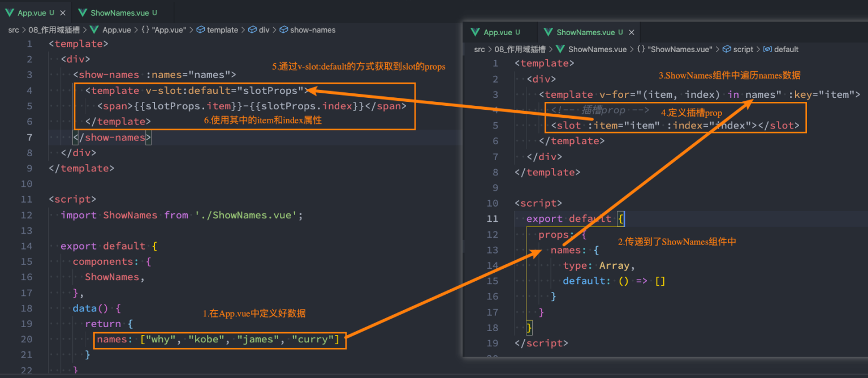Click 'return {' line in App.vue

coord(109,324)
